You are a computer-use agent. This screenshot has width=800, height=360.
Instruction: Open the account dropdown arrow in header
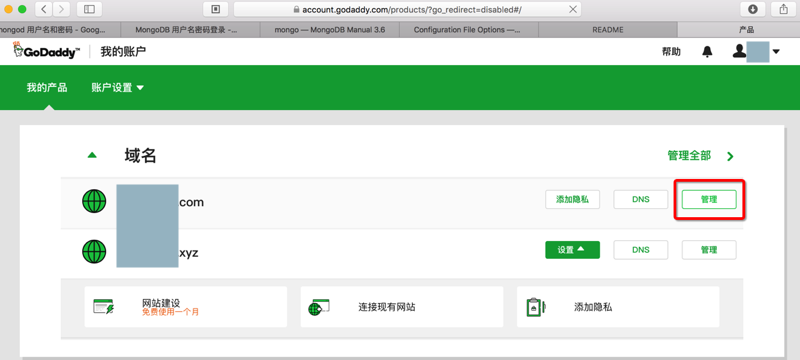point(776,52)
